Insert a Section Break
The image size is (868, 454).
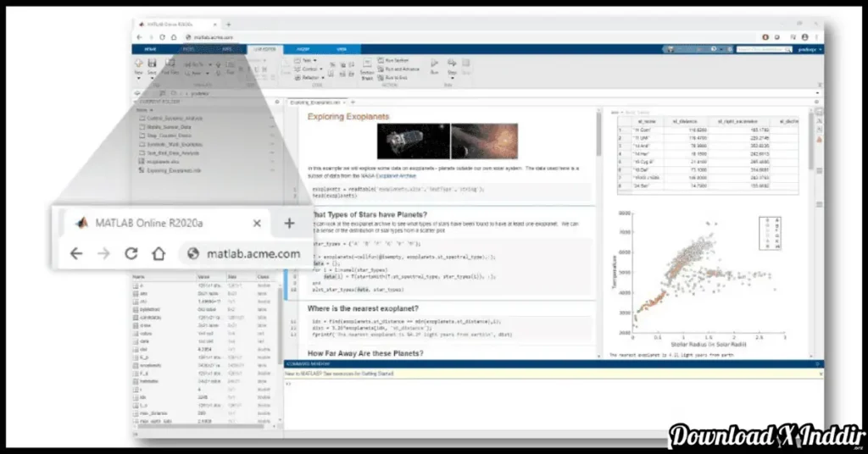pos(367,69)
